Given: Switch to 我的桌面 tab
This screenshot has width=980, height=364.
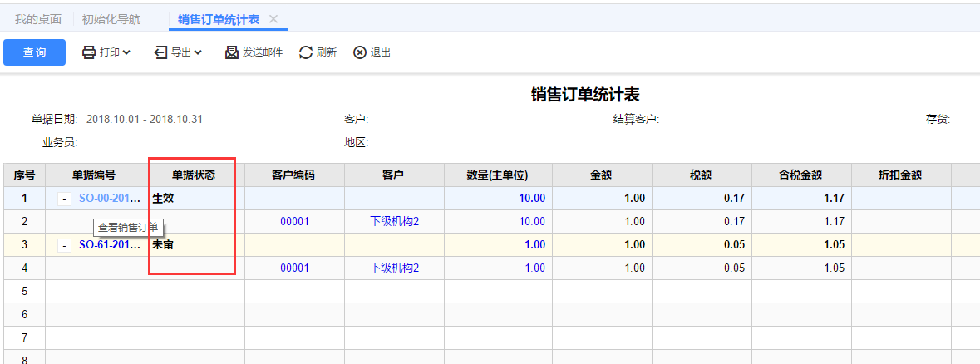Looking at the screenshot, I should tap(38, 19).
